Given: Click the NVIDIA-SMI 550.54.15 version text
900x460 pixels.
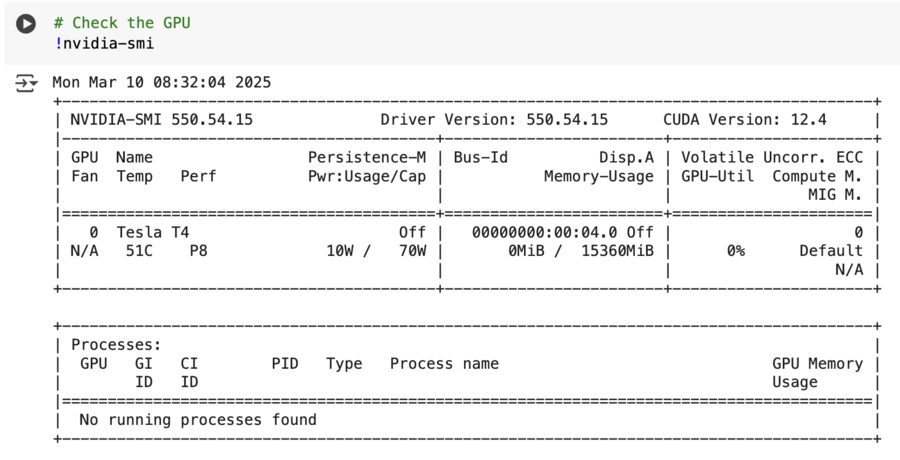Looking at the screenshot, I should coord(161,120).
